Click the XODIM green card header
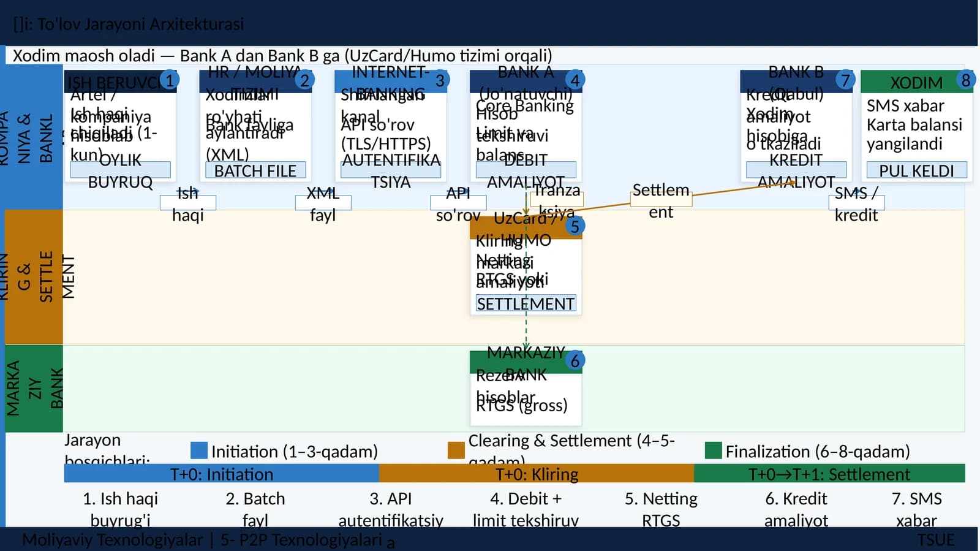Viewport: 980px width, 551px height. coord(917,82)
